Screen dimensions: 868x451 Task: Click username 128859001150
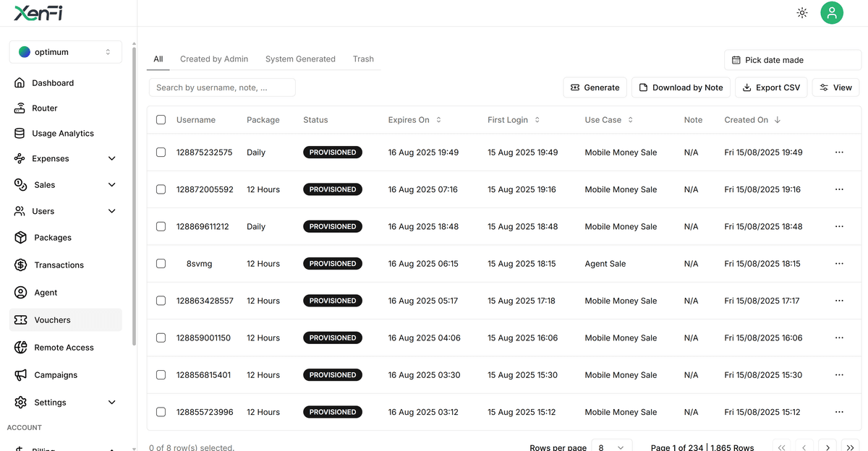click(203, 338)
